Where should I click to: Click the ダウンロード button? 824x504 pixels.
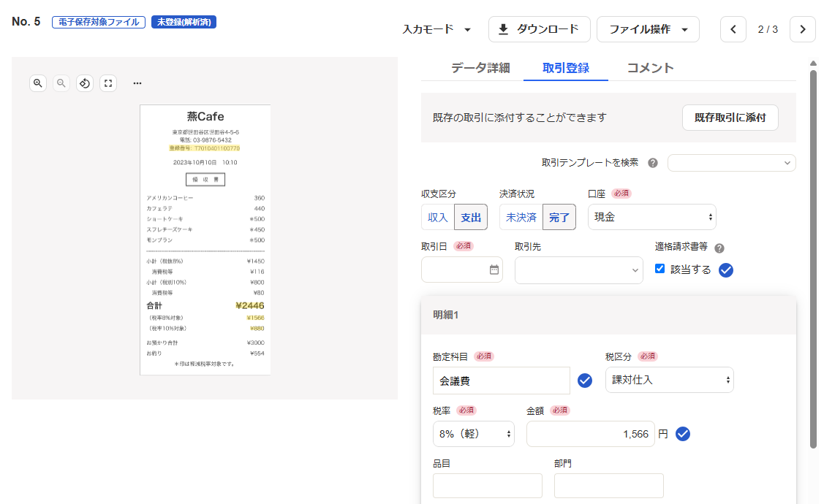[x=539, y=29]
